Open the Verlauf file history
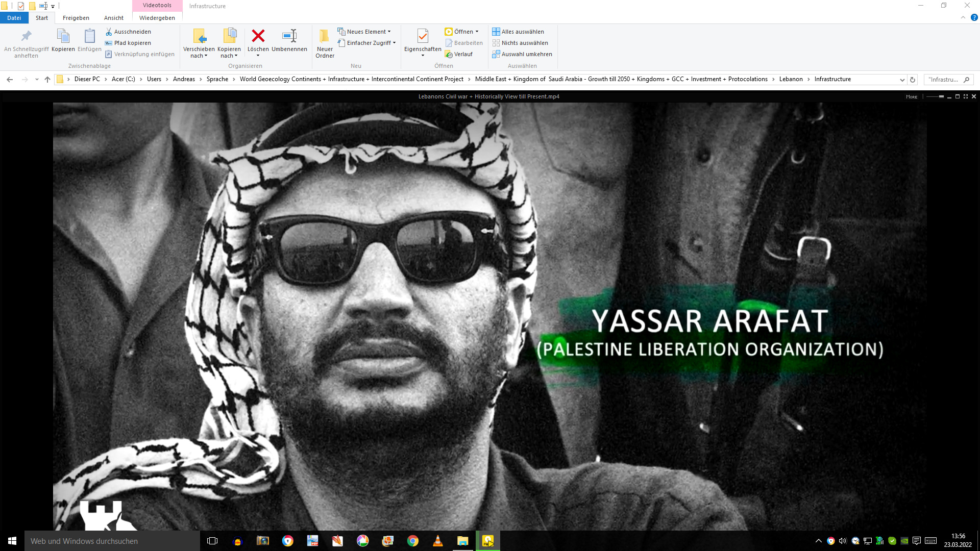 pyautogui.click(x=459, y=54)
